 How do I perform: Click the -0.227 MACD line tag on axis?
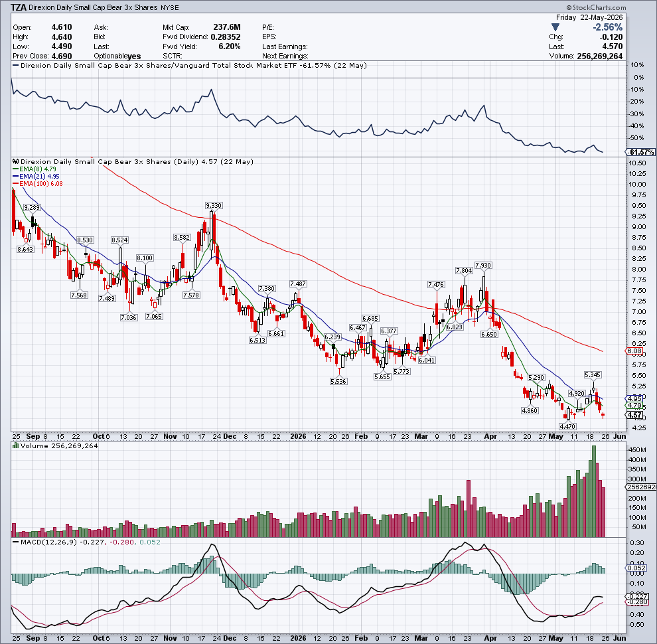click(636, 596)
